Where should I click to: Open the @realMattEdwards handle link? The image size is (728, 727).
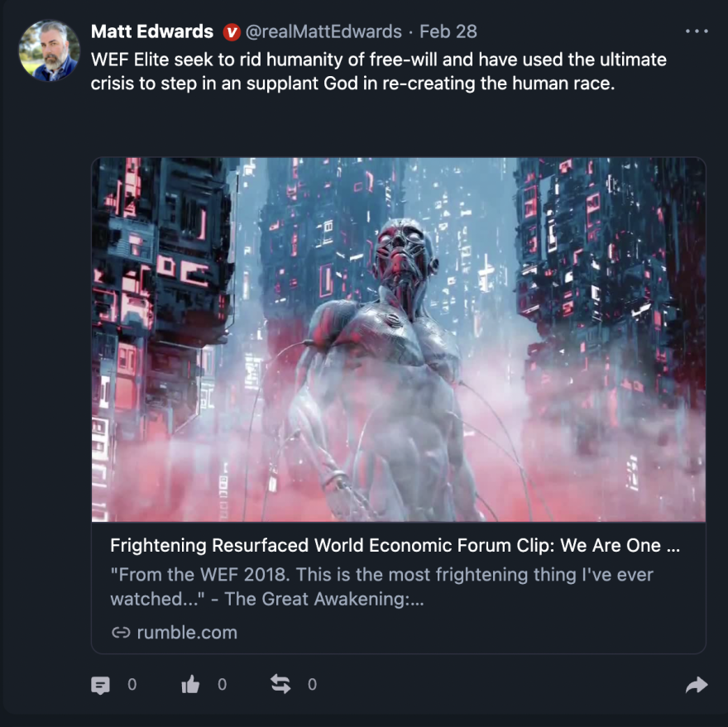tap(323, 32)
